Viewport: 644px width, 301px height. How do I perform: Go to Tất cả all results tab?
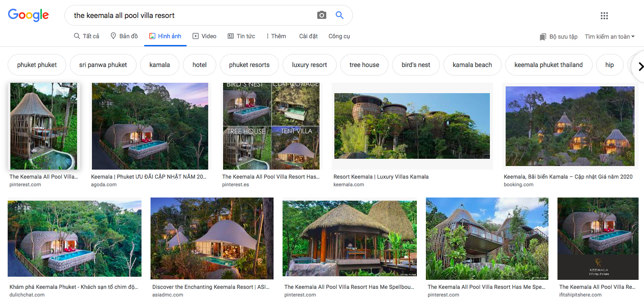[87, 36]
